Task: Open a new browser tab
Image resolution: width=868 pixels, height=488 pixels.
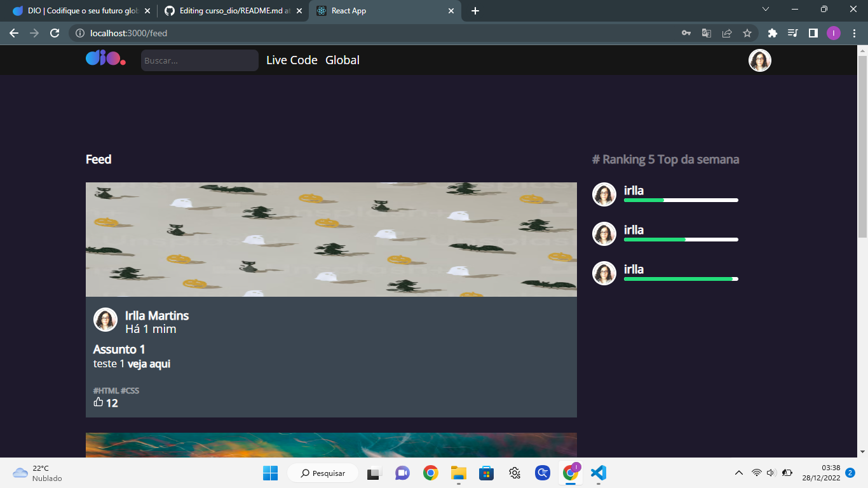Action: click(x=475, y=11)
